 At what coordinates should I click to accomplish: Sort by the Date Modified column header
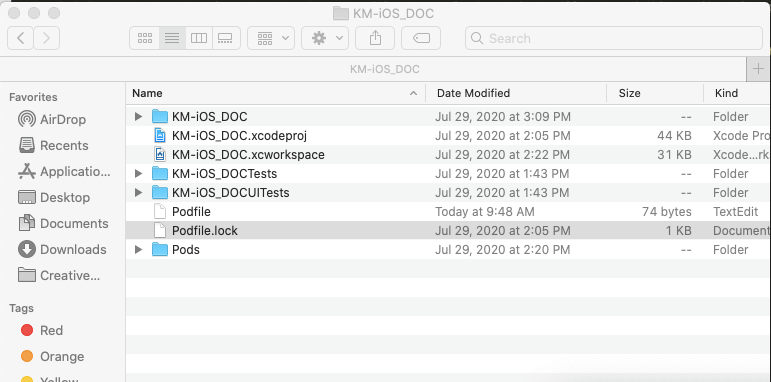(516, 93)
